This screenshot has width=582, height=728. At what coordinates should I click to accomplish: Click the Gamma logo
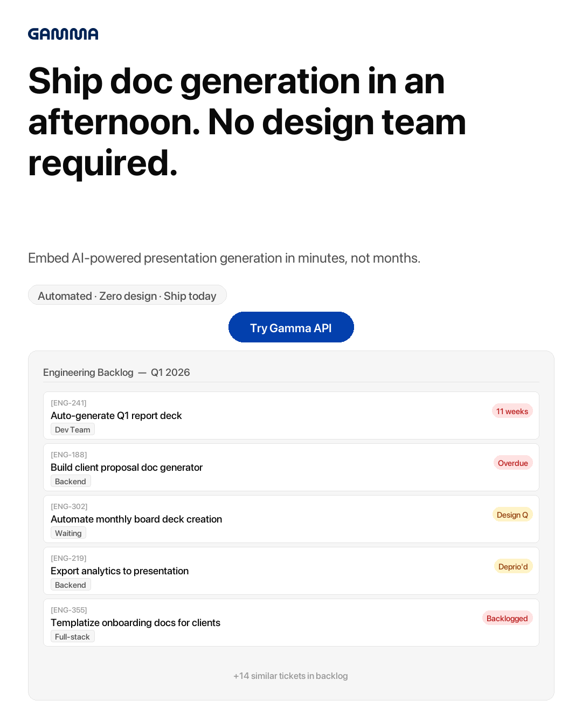pyautogui.click(x=63, y=34)
